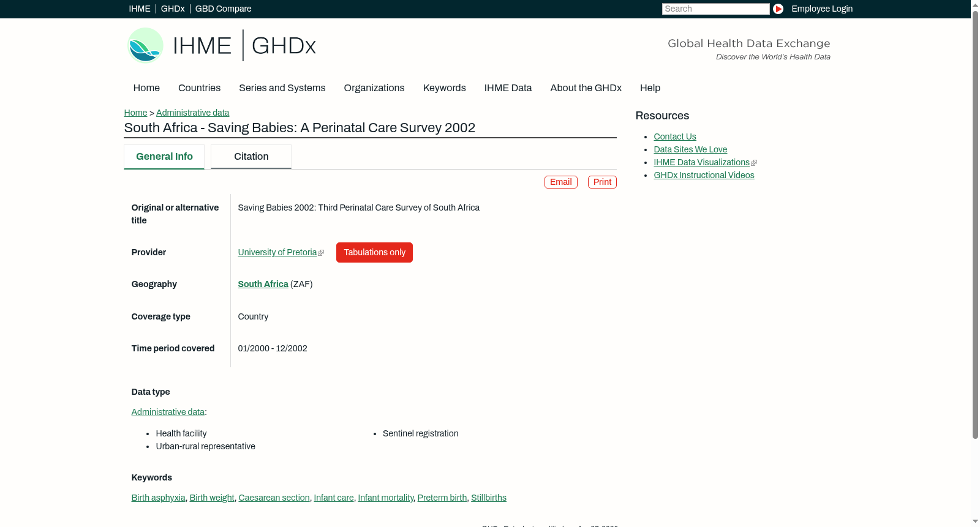Go to the Home menu item

pyautogui.click(x=146, y=88)
